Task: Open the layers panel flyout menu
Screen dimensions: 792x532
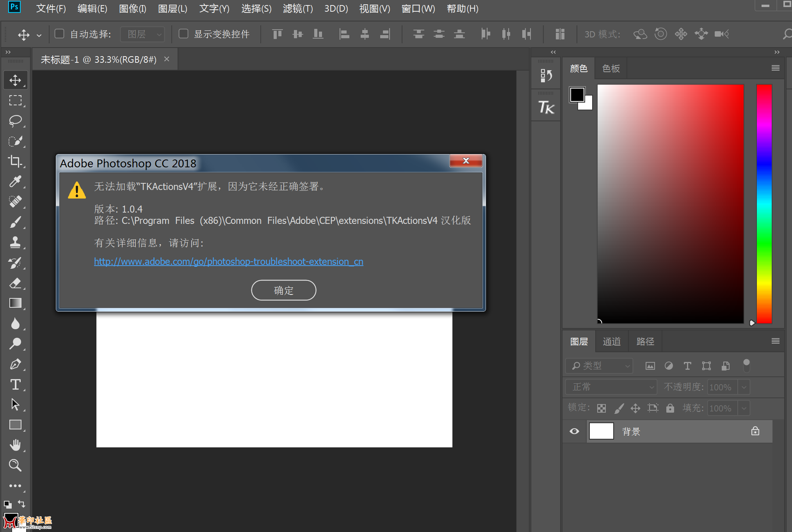Action: click(776, 341)
